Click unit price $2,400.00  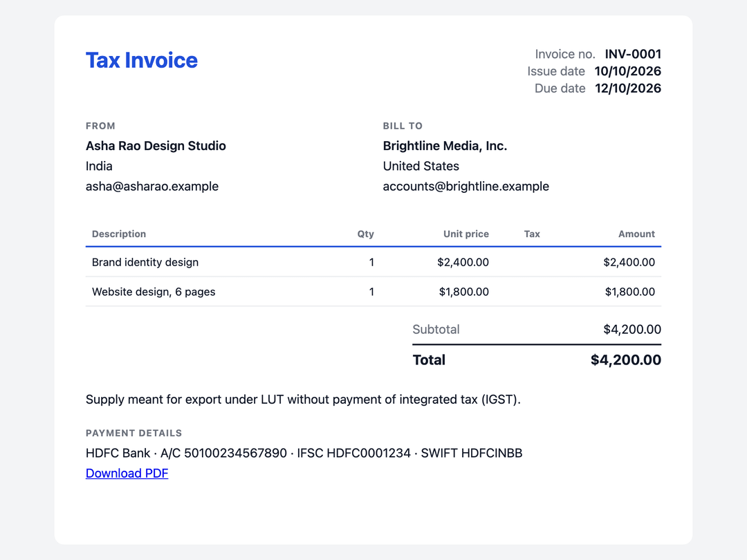tap(463, 263)
